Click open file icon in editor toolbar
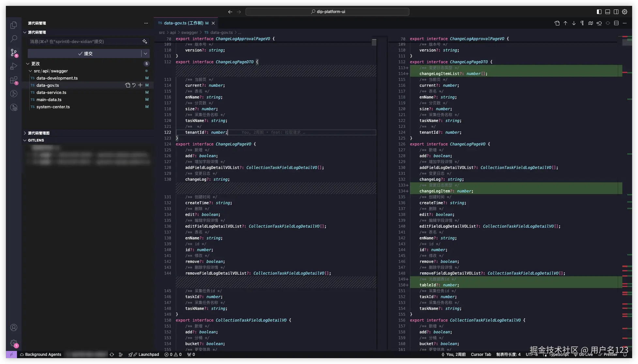Image resolution: width=638 pixels, height=364 pixels. pos(557,23)
